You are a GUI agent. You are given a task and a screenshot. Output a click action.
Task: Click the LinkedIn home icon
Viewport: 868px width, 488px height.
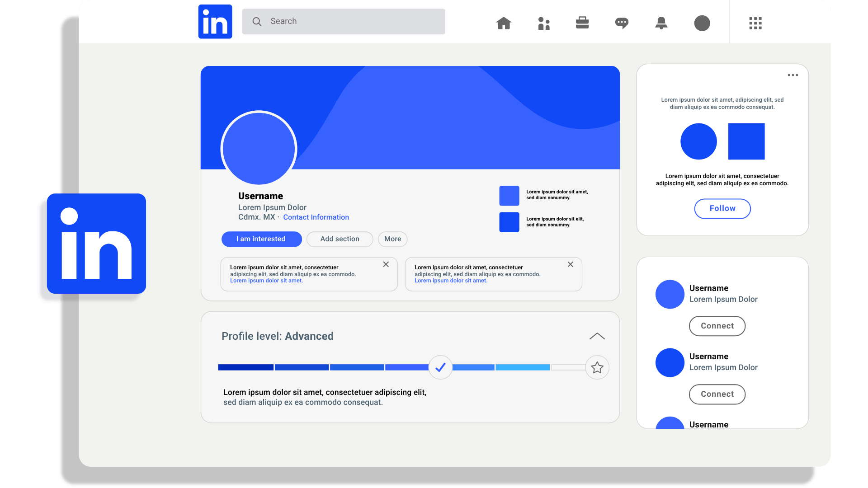coord(503,23)
